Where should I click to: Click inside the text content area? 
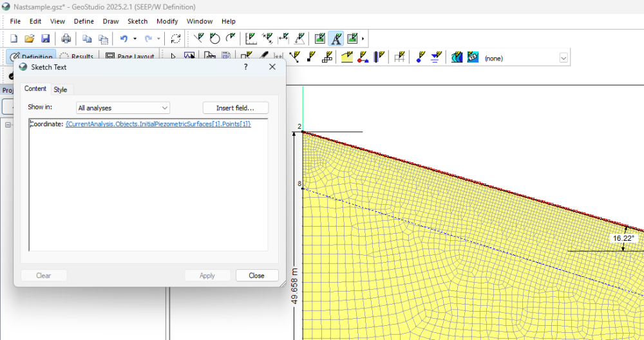tap(148, 185)
